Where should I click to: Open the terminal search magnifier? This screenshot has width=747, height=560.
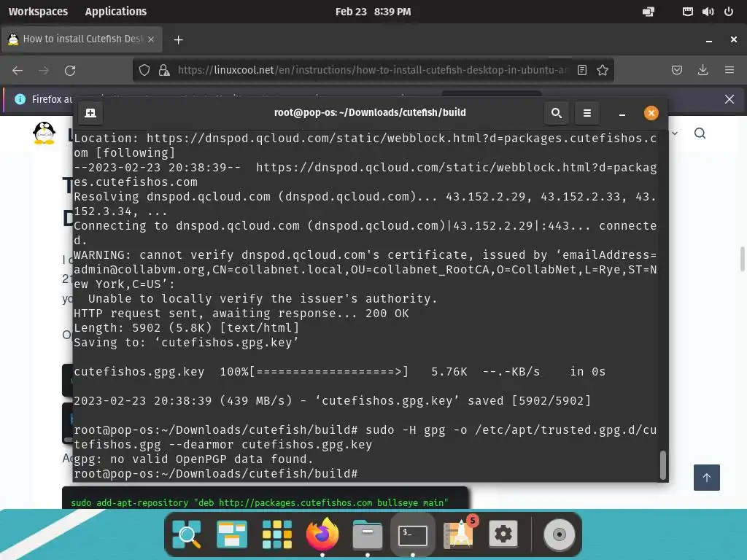[x=556, y=113]
